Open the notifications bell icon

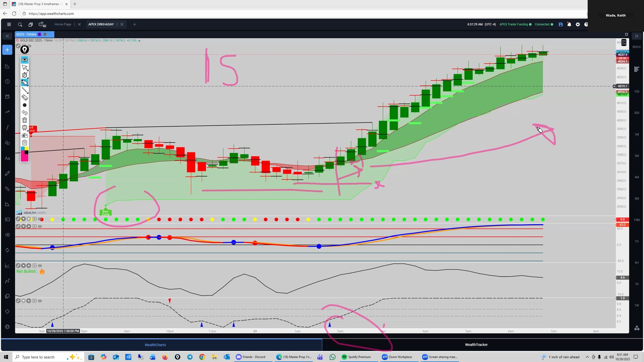569,24
